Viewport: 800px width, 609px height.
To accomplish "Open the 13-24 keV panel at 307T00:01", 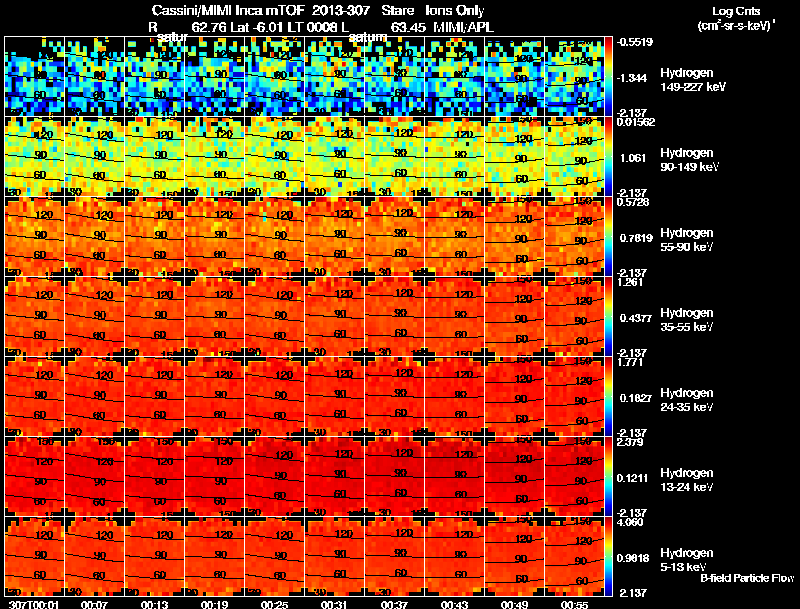I will point(35,477).
